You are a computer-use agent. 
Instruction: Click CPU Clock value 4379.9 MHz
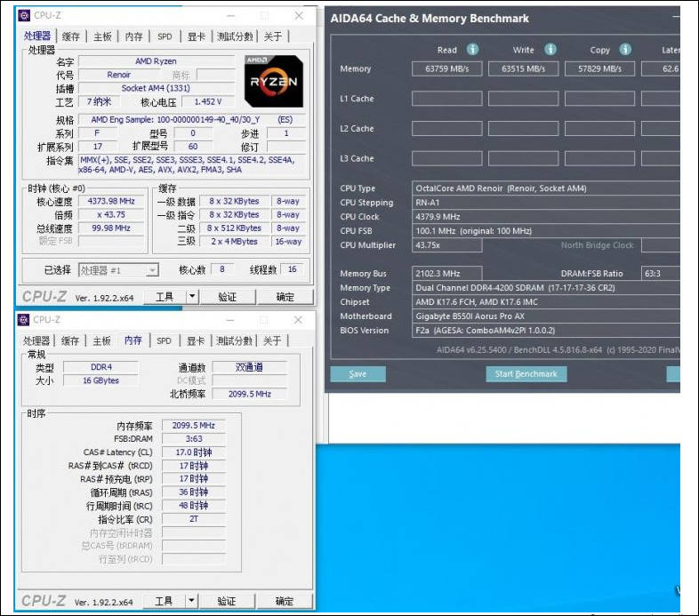546,217
